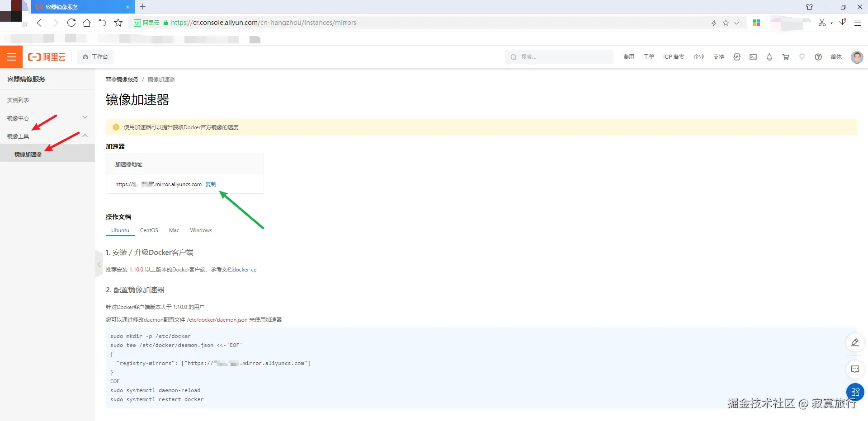Screen dimensions: 868x421
Task: Click the lightning speed-mode icon in address bar
Action: pos(714,23)
